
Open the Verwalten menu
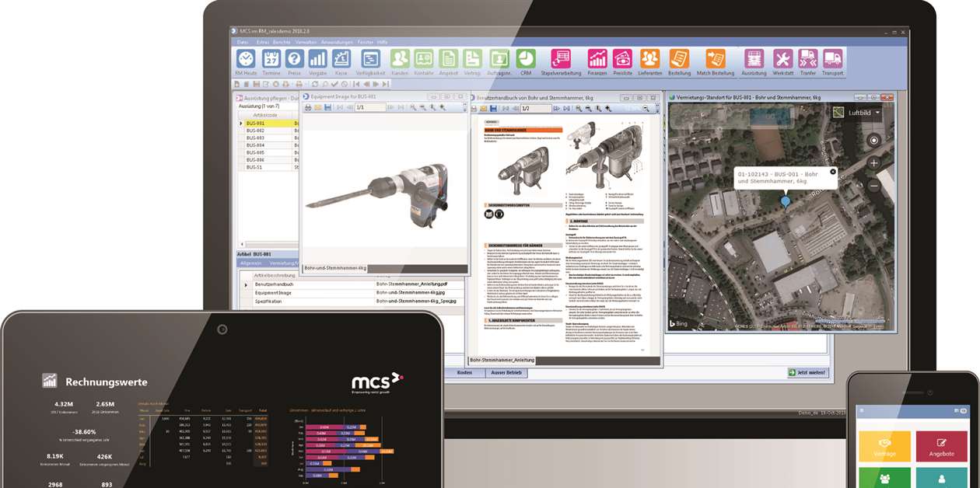[306, 42]
